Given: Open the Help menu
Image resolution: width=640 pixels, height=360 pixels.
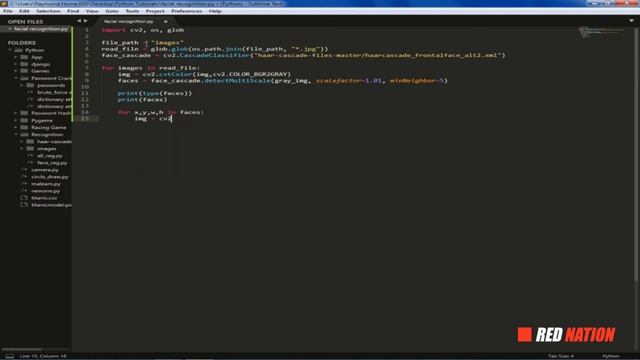Looking at the screenshot, I should [x=215, y=11].
